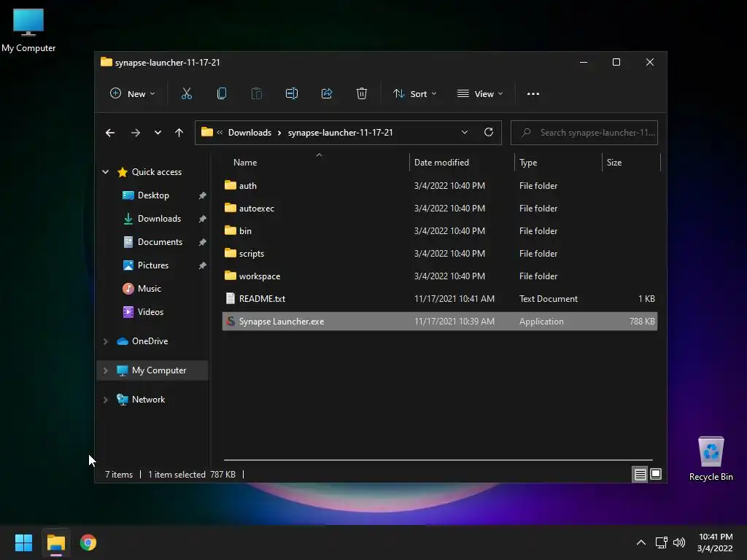Click synapse-launcher-11-17-21 breadcrumb segment
747x560 pixels.
340,133
